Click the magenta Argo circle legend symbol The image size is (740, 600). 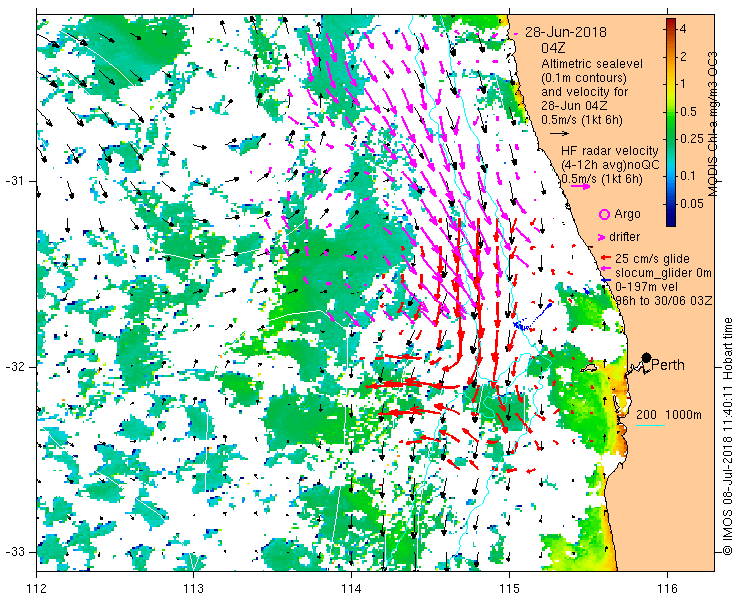pos(604,215)
